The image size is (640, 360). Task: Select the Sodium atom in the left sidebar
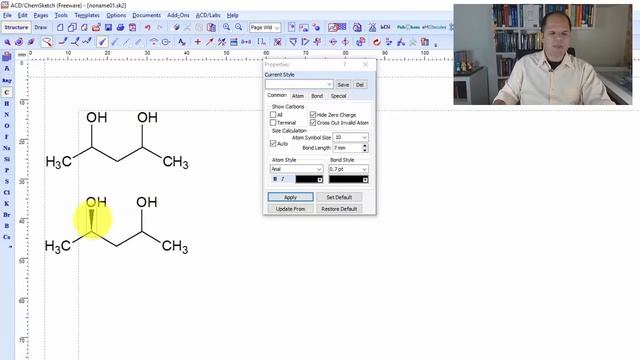point(7,148)
